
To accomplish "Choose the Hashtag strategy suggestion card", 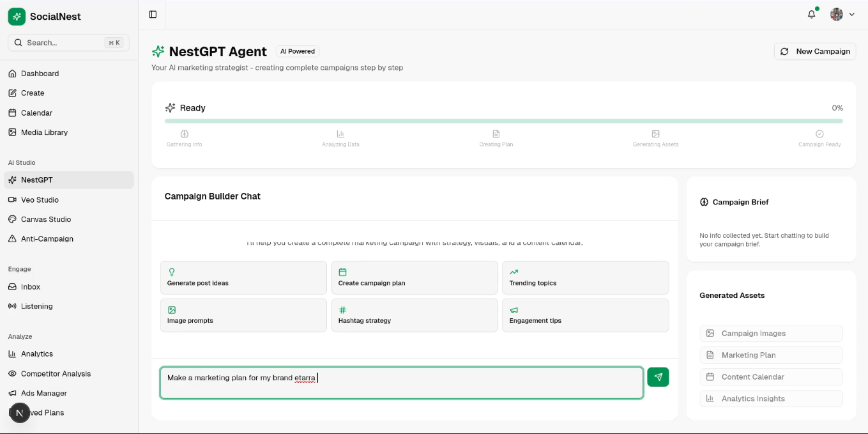I will [414, 315].
